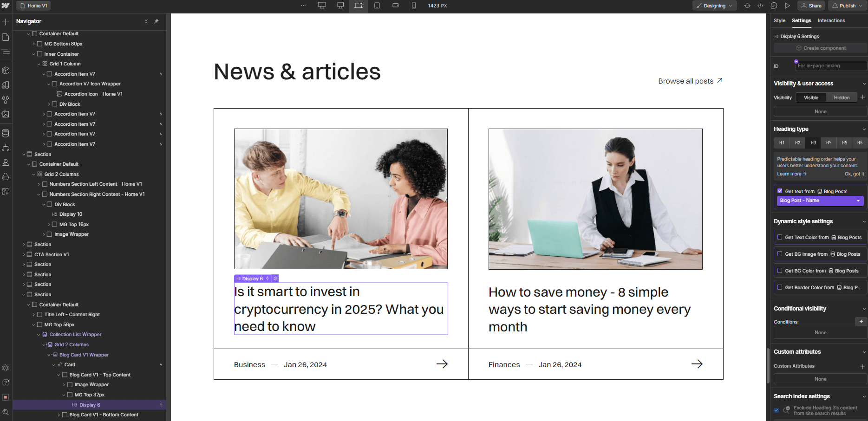Screen dimensions: 868x421
Task: Open the Add Elements panel
Action: (7, 22)
